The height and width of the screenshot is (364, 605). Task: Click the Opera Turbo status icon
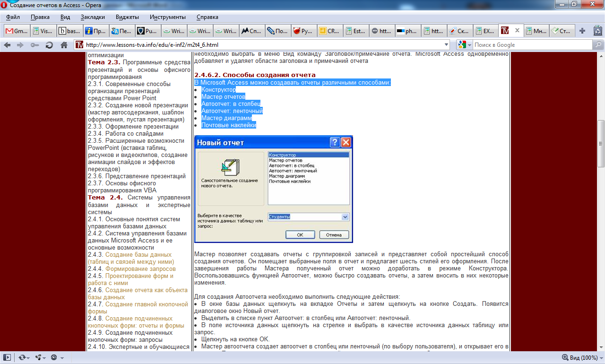pos(54,357)
